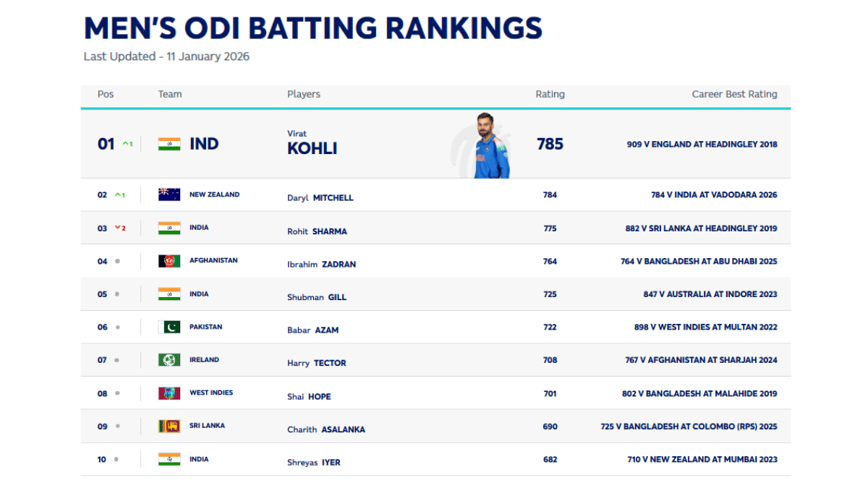Viewport: 868px width, 488px height.
Task: Click the Sri Lanka flag icon
Action: tap(169, 426)
